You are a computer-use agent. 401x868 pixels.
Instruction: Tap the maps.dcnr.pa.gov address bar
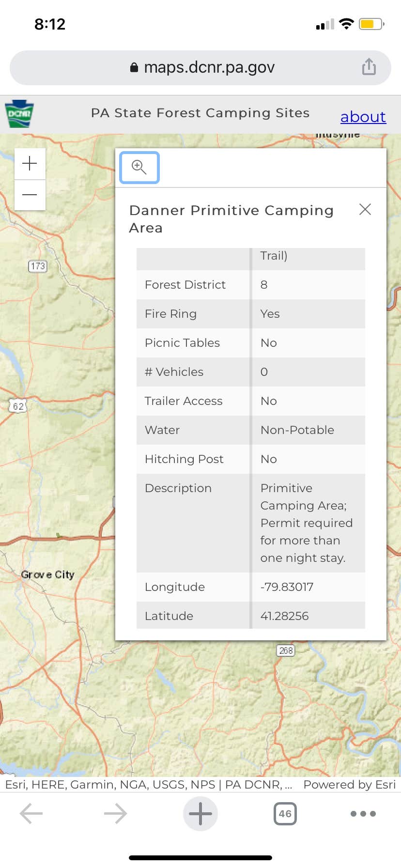click(200, 67)
